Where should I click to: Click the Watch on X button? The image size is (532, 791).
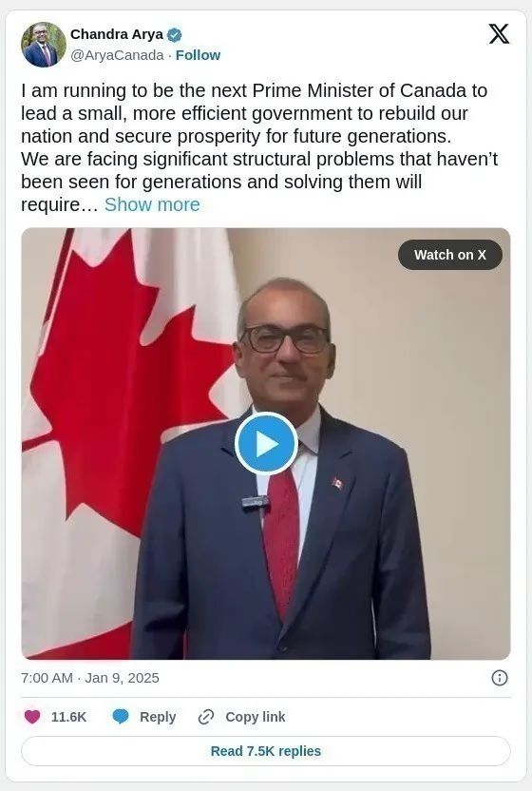449,255
